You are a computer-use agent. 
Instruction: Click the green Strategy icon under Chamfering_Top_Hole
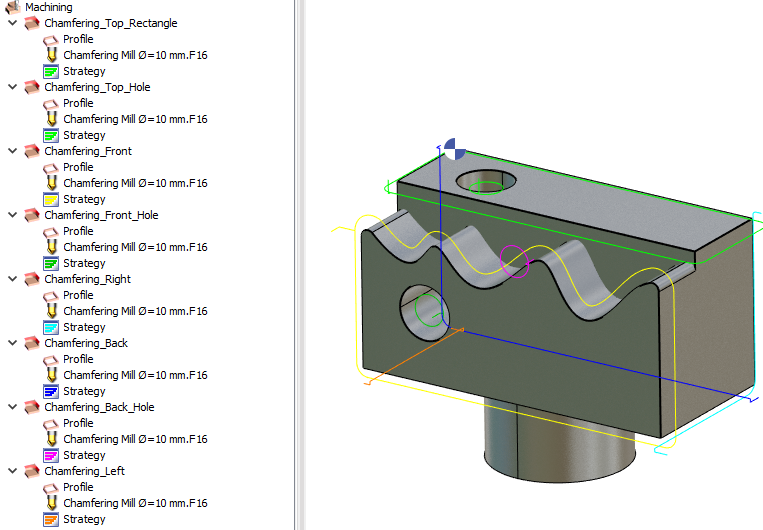[51, 135]
